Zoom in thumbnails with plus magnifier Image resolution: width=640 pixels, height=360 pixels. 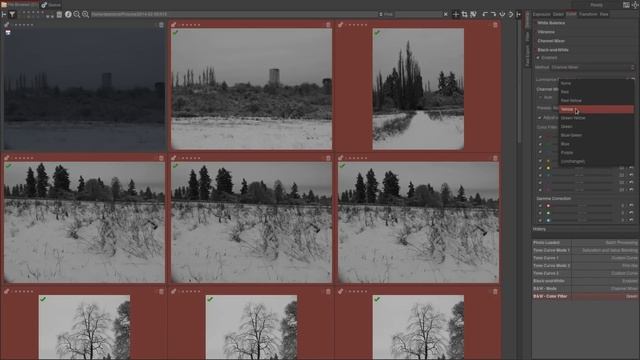coord(85,14)
